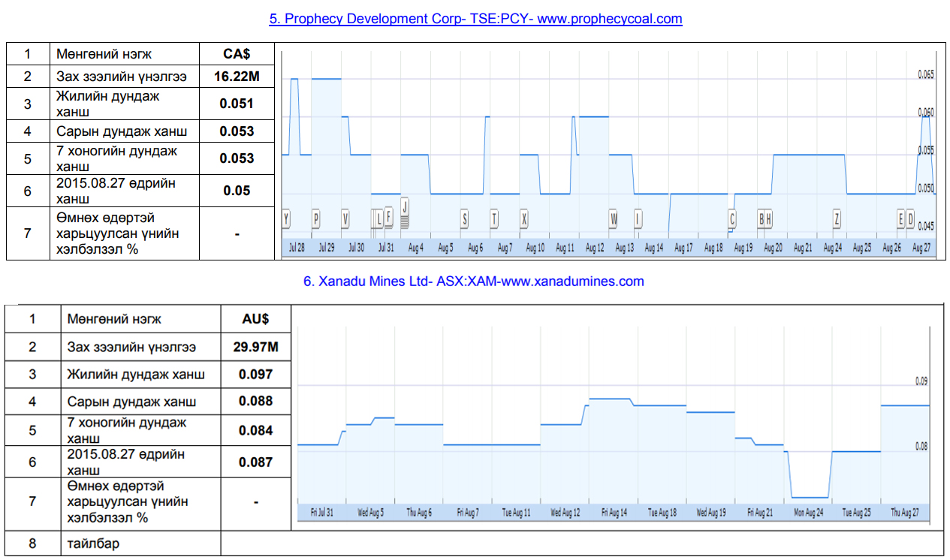Click the S news marker flag
The height and width of the screenshot is (560, 950).
pos(464,218)
